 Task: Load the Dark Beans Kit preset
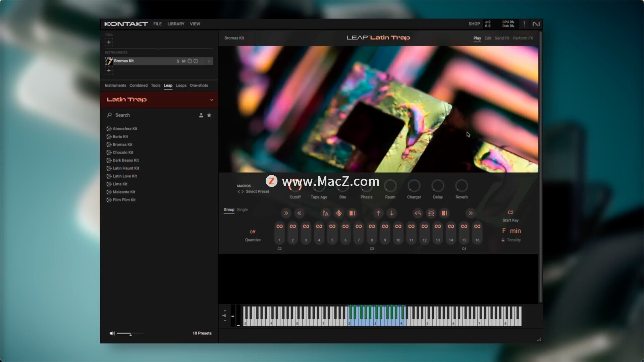(122, 161)
